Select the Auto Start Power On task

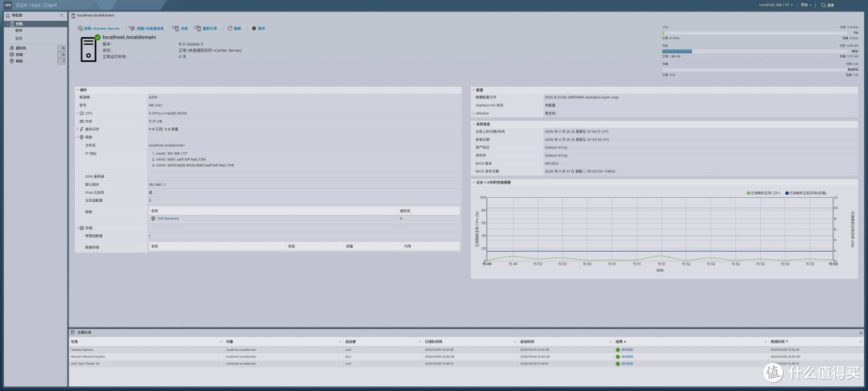pyautogui.click(x=465, y=364)
